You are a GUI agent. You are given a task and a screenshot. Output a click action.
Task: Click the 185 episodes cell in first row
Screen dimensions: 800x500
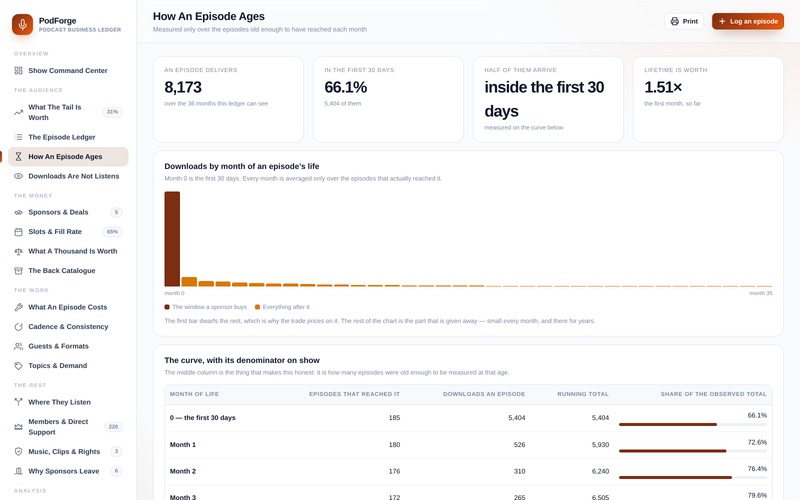(394, 418)
